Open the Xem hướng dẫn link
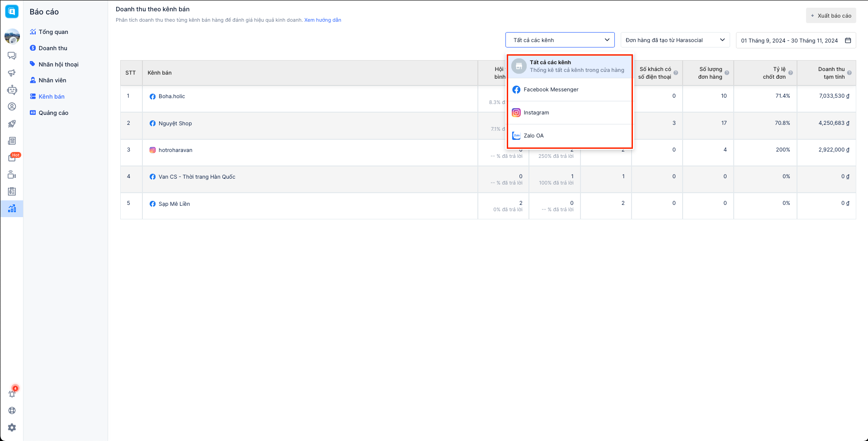This screenshot has height=441, width=868. coord(323,20)
